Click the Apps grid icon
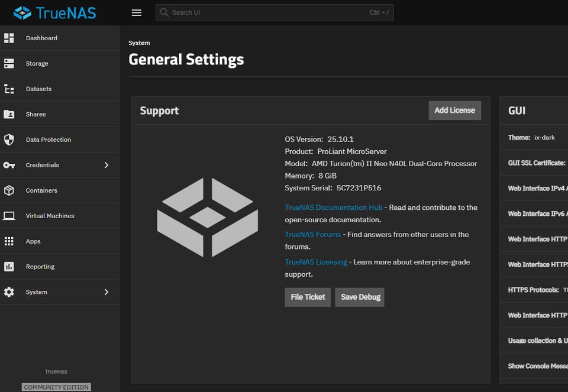 [x=9, y=241]
